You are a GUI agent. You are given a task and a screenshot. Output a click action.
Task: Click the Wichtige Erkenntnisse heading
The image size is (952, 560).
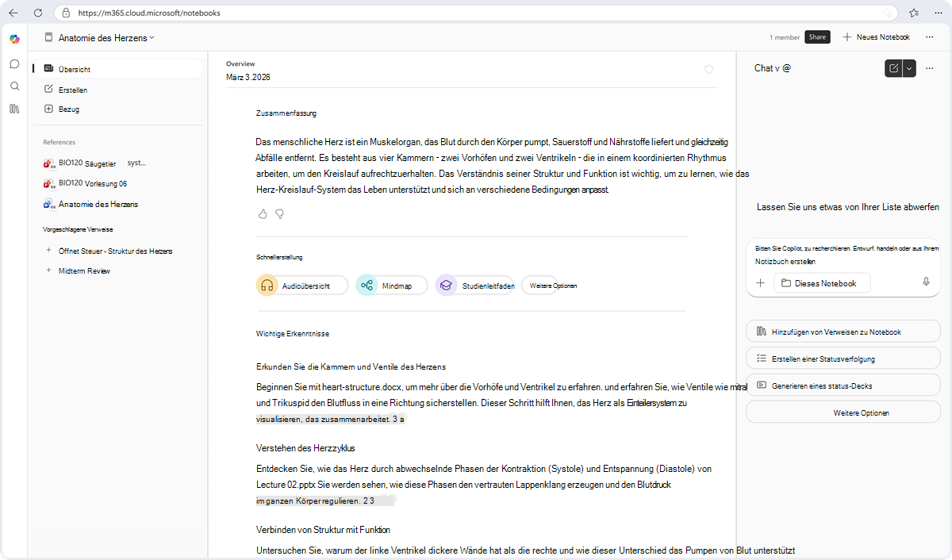(293, 334)
